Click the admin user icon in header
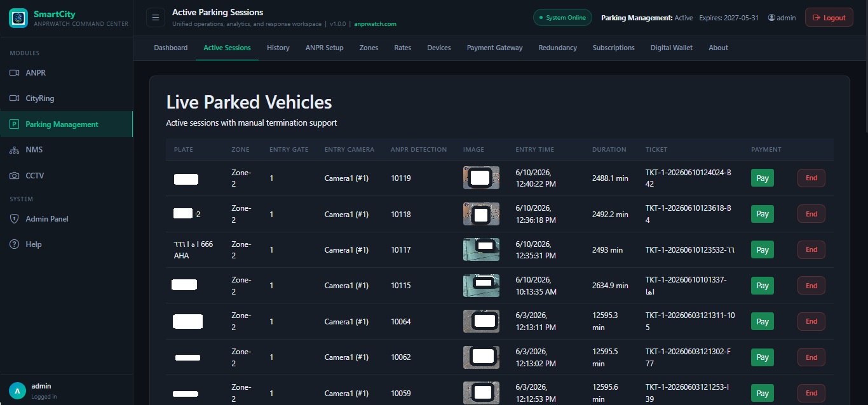The height and width of the screenshot is (405, 868). coord(771,18)
